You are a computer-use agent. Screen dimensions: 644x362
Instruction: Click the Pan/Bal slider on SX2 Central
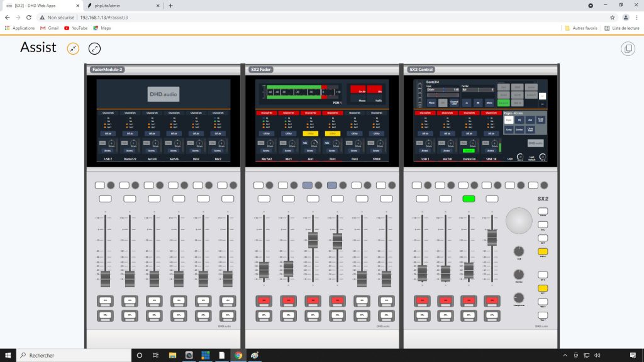478,89
